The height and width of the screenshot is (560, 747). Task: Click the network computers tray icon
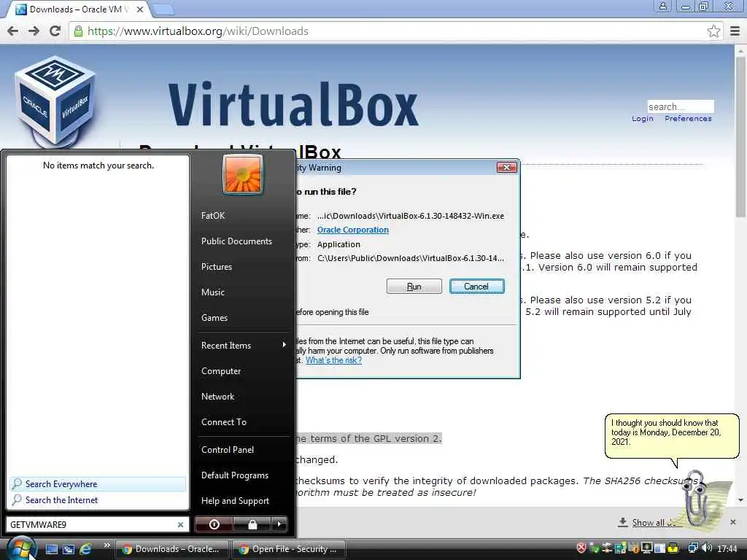693,548
